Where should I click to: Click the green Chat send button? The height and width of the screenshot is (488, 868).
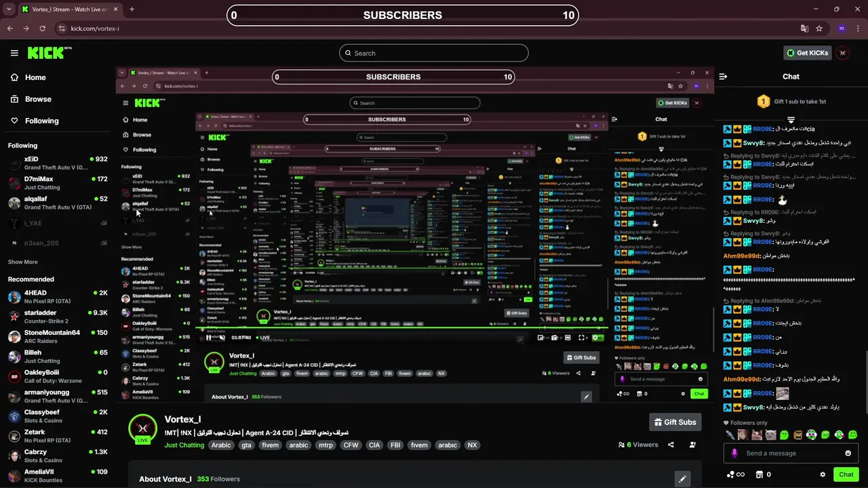point(846,474)
